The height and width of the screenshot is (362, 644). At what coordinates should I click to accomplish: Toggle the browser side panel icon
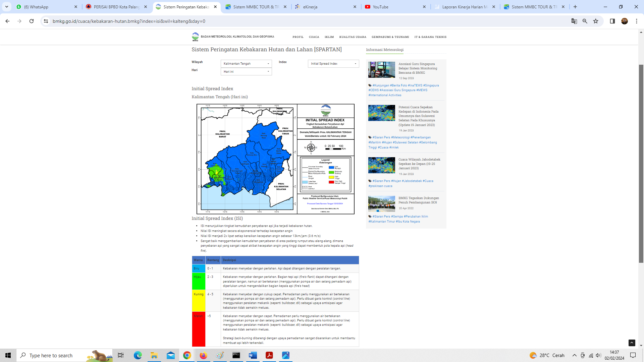tap(612, 21)
